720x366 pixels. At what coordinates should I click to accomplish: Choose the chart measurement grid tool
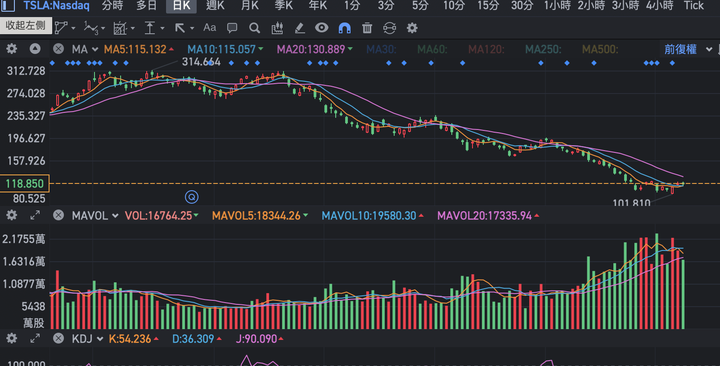point(119,28)
